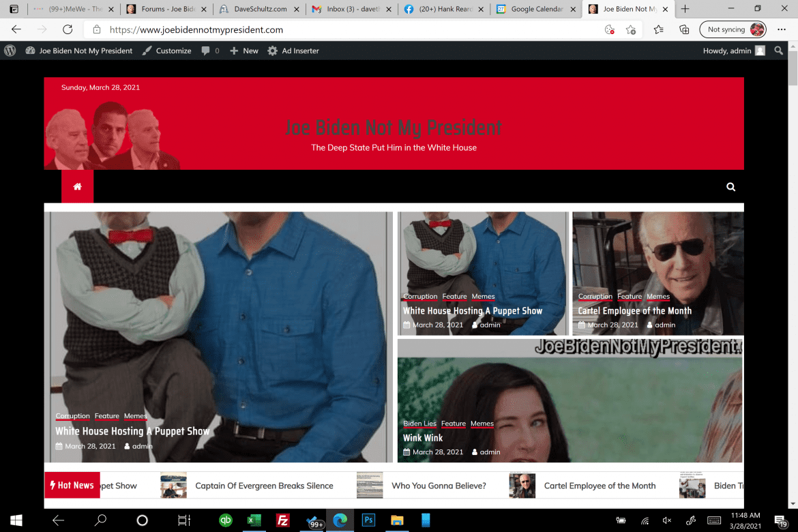Open the site search magnifier icon
This screenshot has height=532, width=798.
(x=730, y=187)
